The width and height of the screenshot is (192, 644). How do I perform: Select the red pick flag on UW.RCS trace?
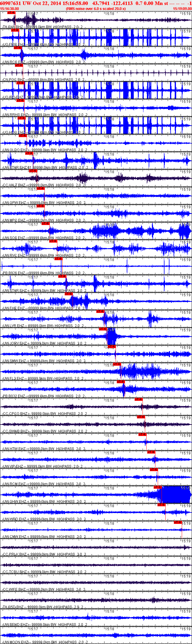click(x=18, y=48)
